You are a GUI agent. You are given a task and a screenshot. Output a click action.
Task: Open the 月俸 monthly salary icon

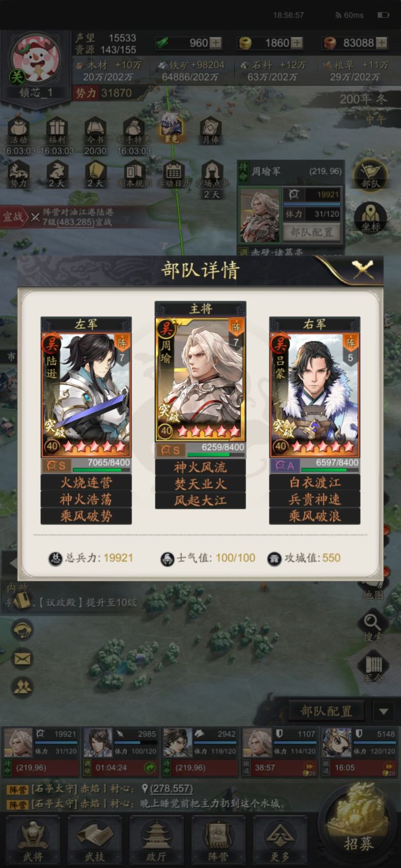[211, 131]
